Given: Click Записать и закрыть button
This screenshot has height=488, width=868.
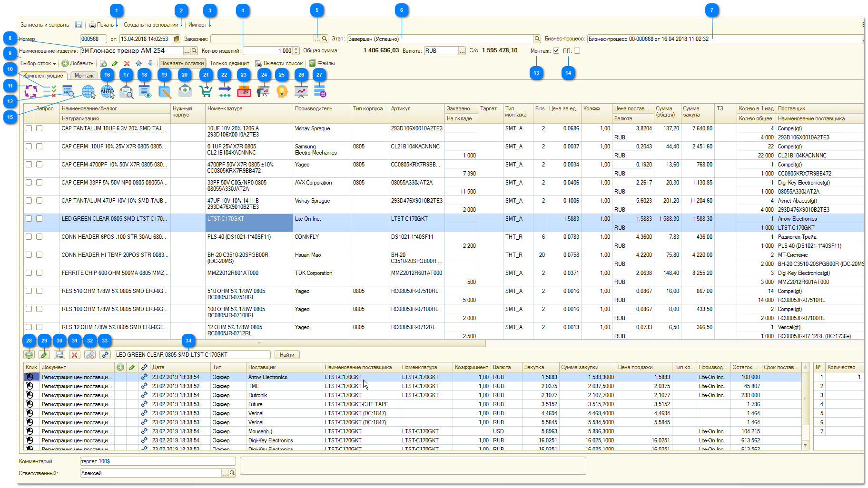Looking at the screenshot, I should pyautogui.click(x=45, y=25).
